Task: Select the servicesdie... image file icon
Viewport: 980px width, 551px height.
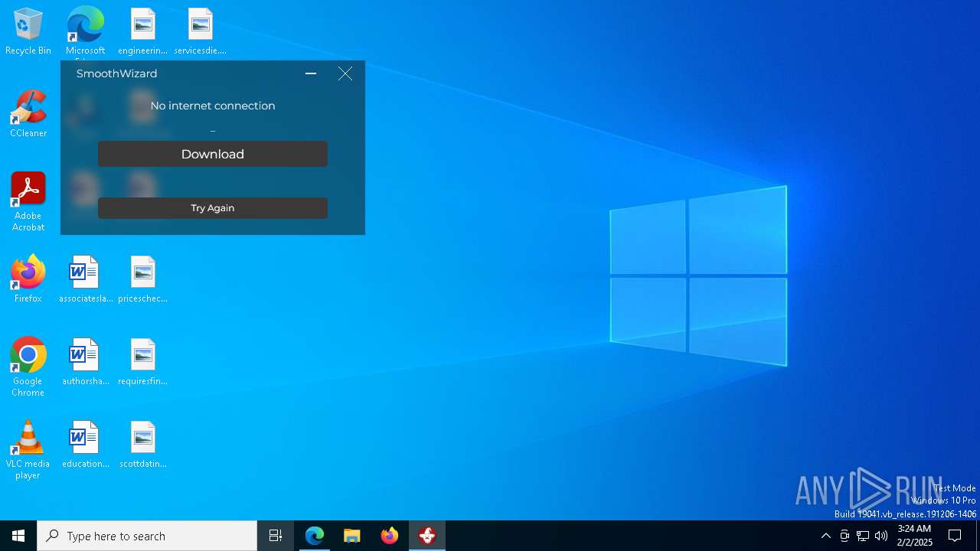Action: (201, 32)
